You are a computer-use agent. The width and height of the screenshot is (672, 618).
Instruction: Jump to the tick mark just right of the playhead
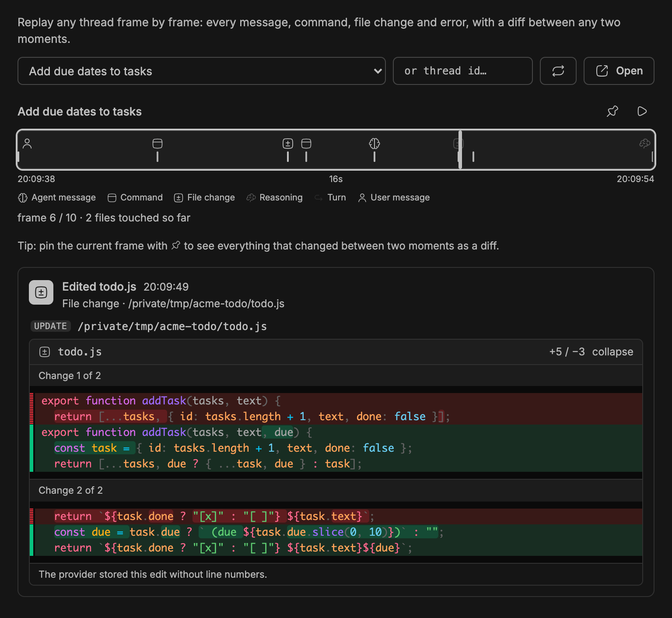tap(473, 157)
